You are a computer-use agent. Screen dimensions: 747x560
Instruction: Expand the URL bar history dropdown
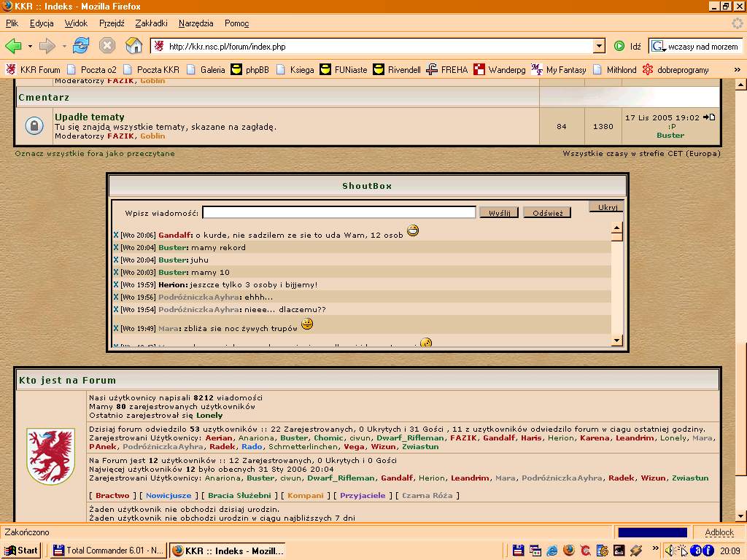click(x=600, y=46)
